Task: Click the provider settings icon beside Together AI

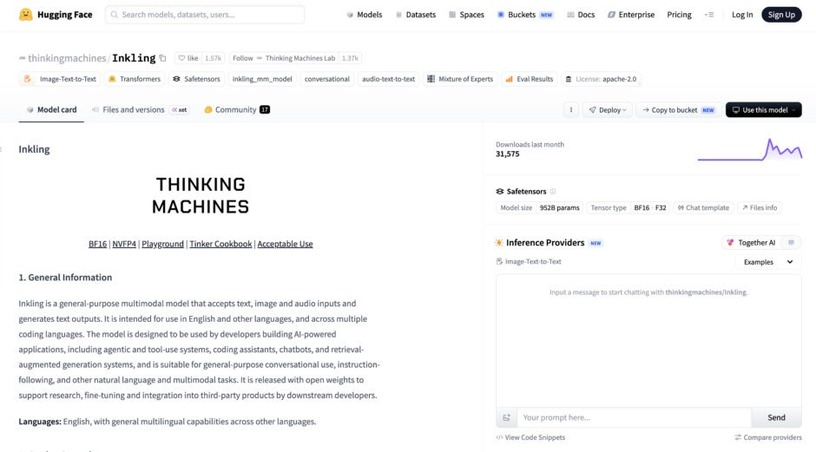Action: point(791,242)
